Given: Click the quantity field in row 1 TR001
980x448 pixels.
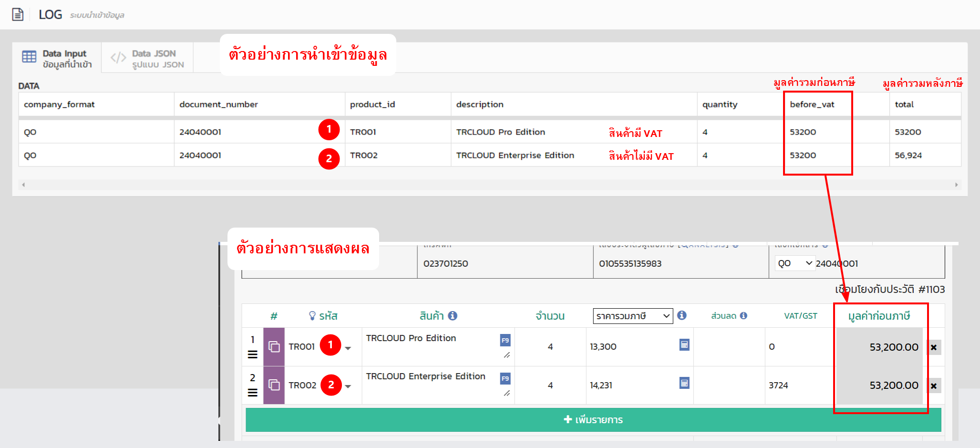Looking at the screenshot, I should click(x=550, y=347).
